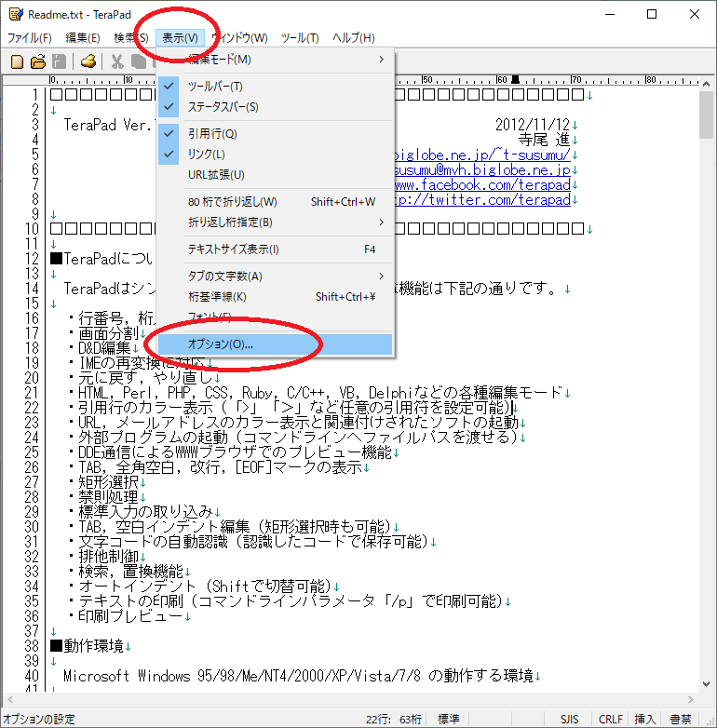Toggle the ステータスバー(S) checked item
The image size is (717, 728).
(x=276, y=107)
